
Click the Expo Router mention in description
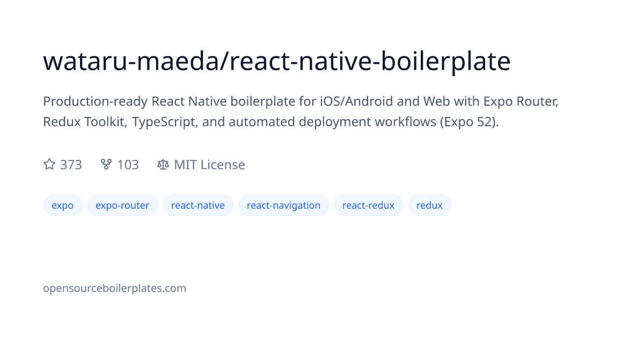521,101
